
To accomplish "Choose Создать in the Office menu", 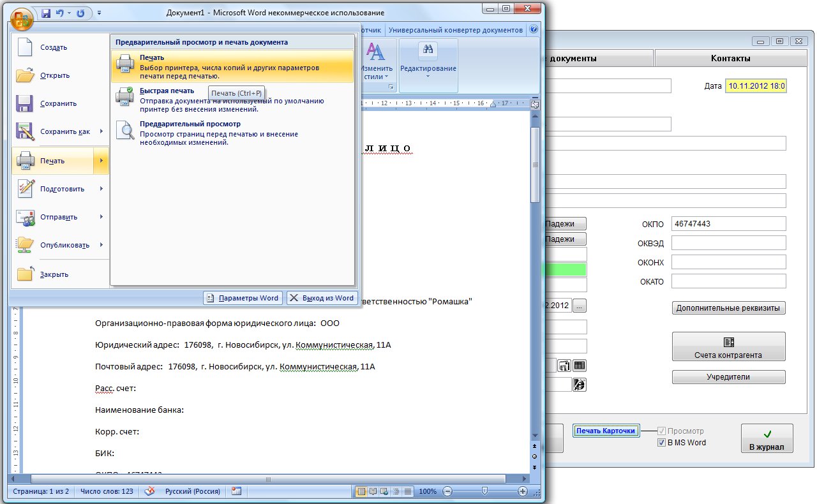I will [59, 47].
